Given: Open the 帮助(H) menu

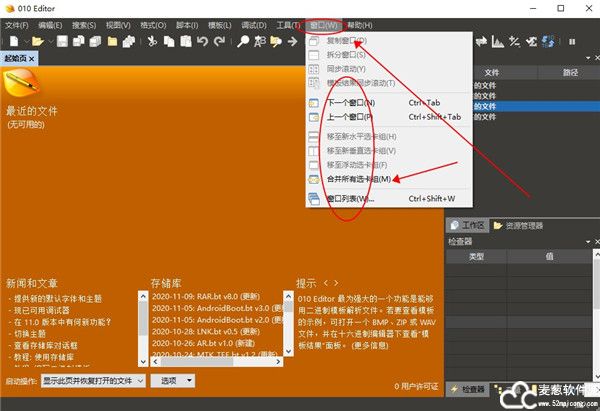Looking at the screenshot, I should [x=359, y=25].
